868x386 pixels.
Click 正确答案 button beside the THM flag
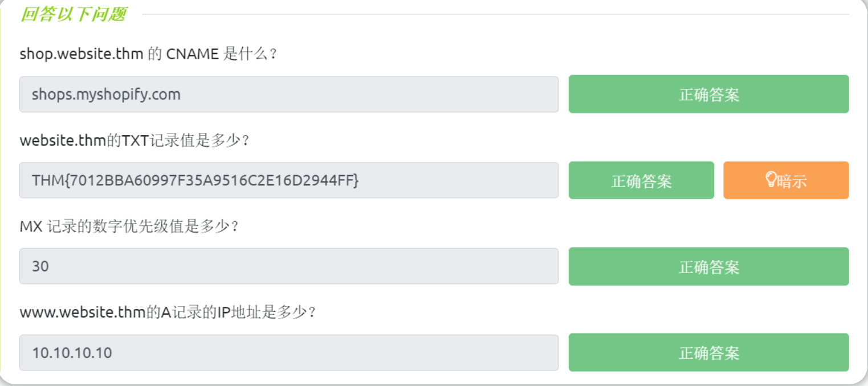(641, 181)
